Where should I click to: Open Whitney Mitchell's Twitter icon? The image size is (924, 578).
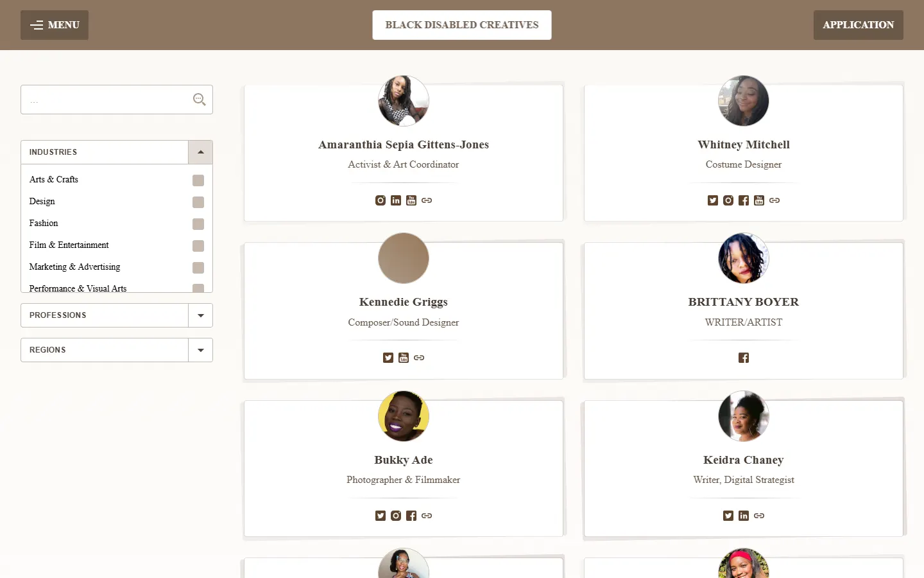pos(713,200)
